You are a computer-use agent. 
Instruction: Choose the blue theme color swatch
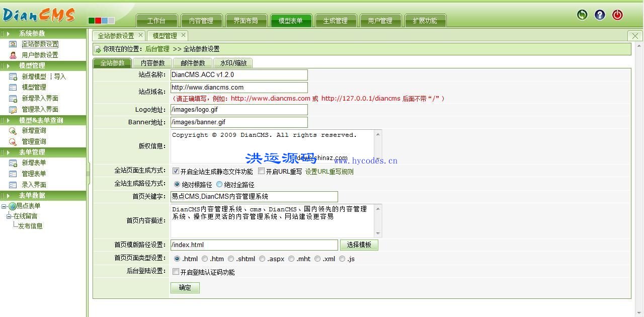(x=105, y=21)
